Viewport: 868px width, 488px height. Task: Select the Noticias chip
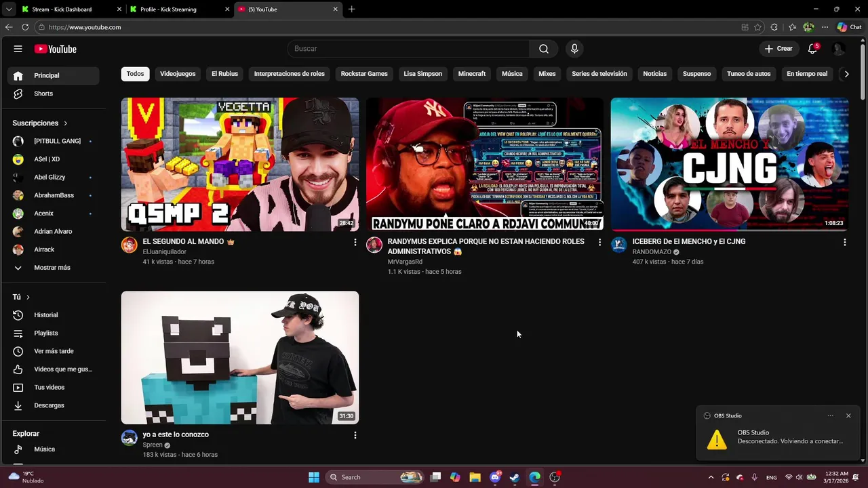[x=654, y=74]
